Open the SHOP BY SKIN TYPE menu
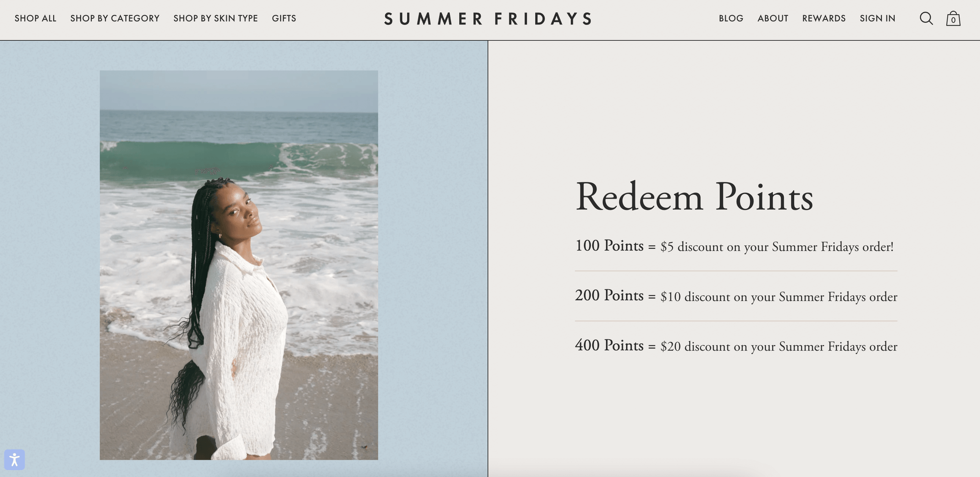 click(x=216, y=18)
